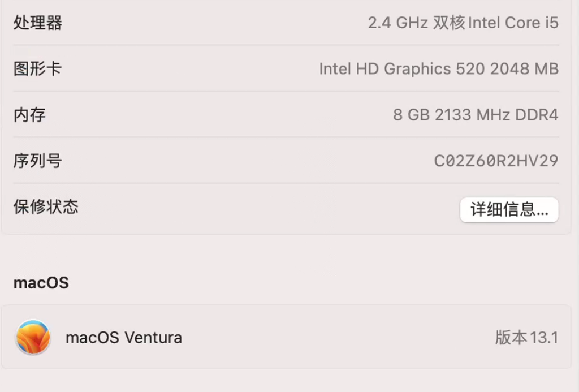Screen dimensions: 579x392
Task: Click the DDR4 memory type text
Action: click(537, 115)
